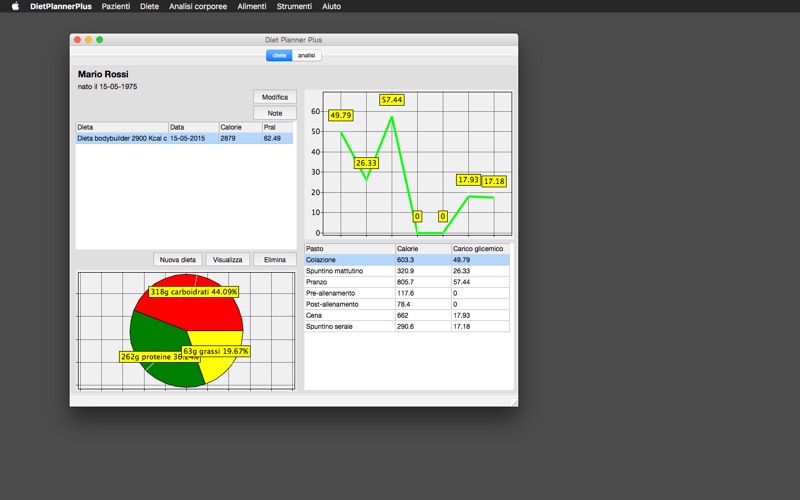Image resolution: width=800 pixels, height=500 pixels.
Task: Click the Pasto column header
Action: pyautogui.click(x=350, y=248)
